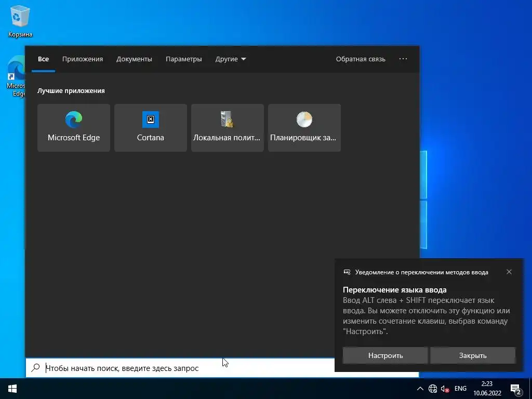Click the Переключение языка ввода title
This screenshot has width=532, height=399.
[395, 290]
